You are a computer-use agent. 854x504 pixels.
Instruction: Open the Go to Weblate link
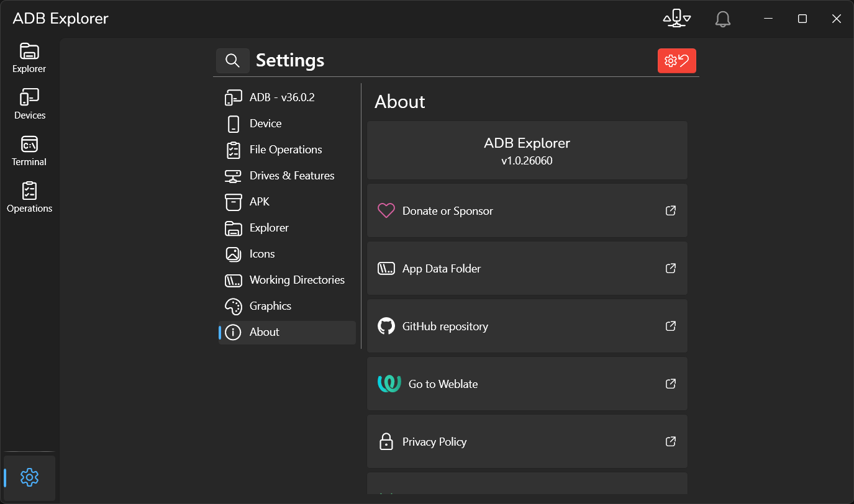point(527,384)
